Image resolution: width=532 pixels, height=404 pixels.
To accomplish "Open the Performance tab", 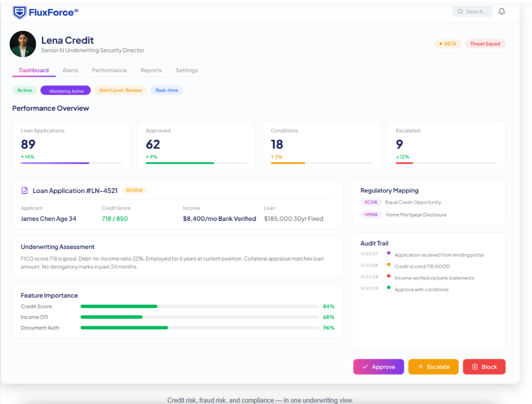I will [x=109, y=70].
